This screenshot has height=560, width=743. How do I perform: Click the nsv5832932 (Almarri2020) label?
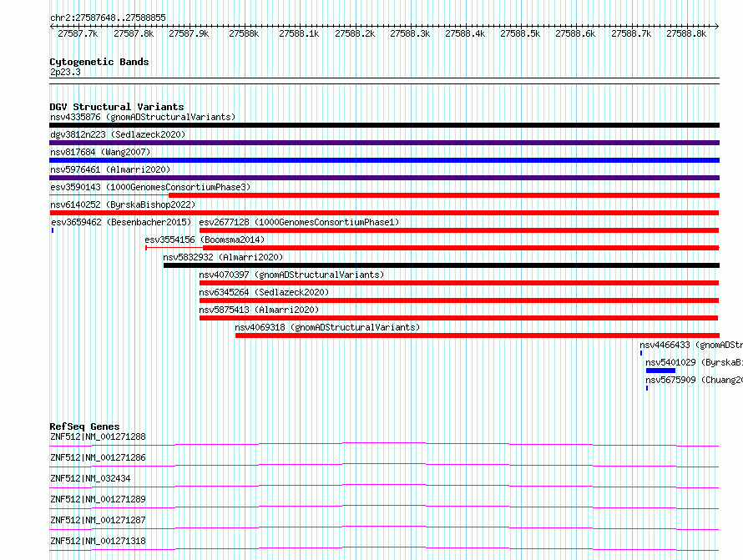coord(223,257)
